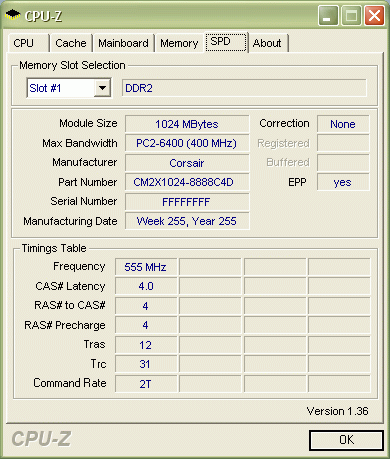Viewport: 390px width, 459px height.
Task: Click the EPP value yes
Action: [343, 182]
